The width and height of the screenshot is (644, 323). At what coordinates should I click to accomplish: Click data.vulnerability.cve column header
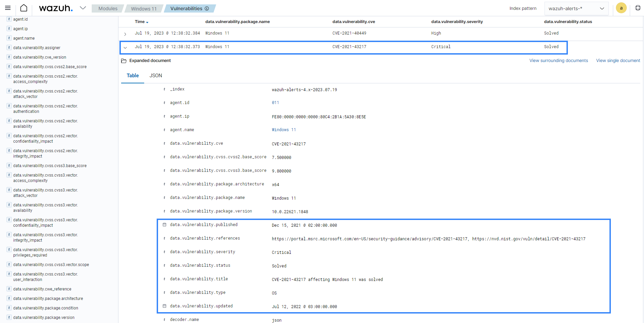tap(354, 22)
